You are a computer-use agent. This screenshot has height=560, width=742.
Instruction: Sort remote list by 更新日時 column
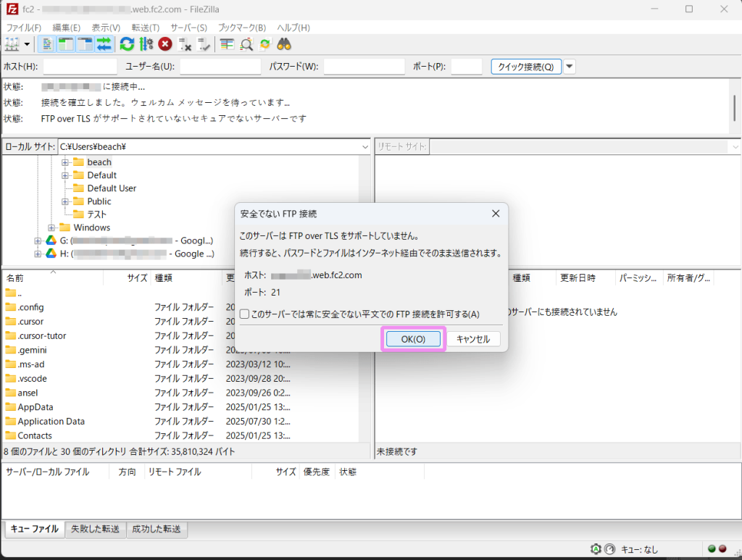[585, 277]
